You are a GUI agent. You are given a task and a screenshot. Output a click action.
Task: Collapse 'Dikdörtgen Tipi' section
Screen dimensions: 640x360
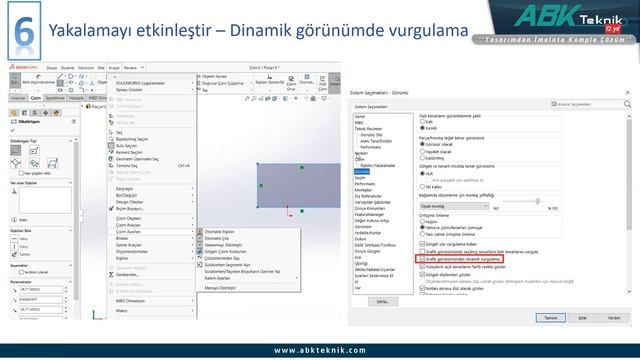coord(70,141)
